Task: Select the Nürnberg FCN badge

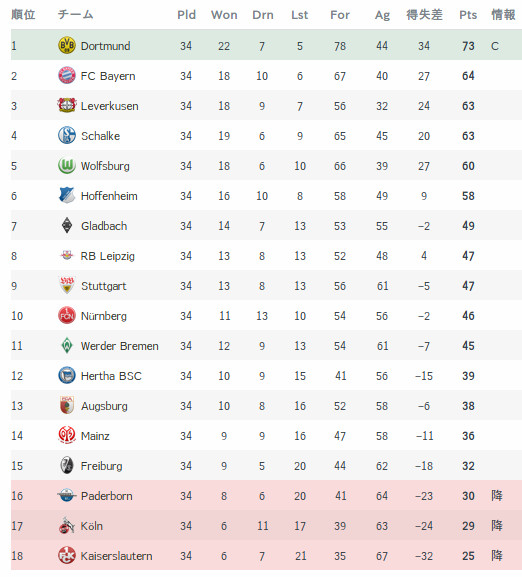Action: pos(67,315)
